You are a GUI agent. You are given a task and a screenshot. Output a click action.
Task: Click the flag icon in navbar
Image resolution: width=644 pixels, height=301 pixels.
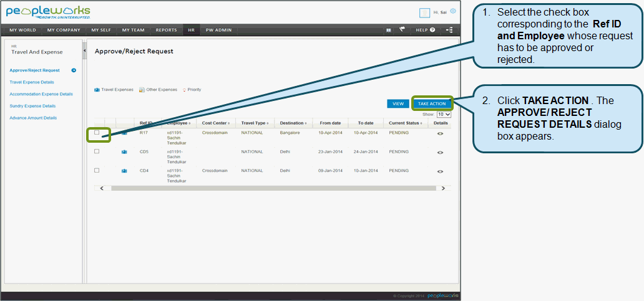[x=402, y=29]
